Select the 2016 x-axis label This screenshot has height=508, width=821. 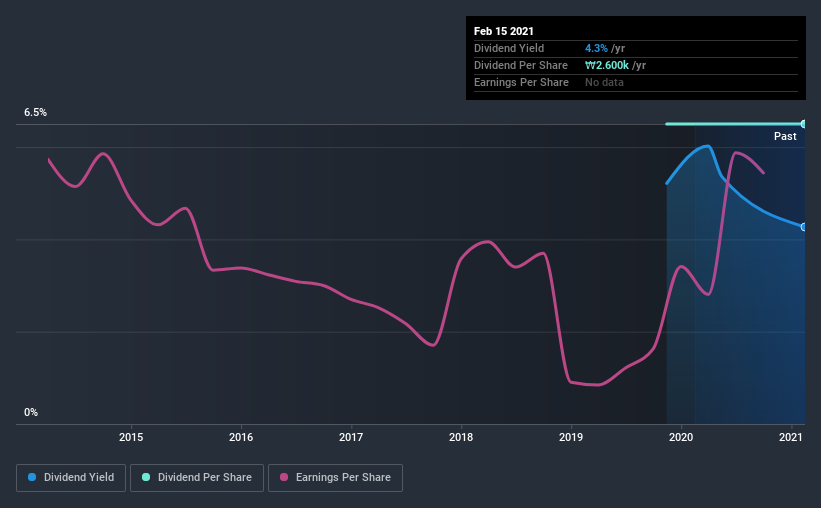pyautogui.click(x=241, y=437)
